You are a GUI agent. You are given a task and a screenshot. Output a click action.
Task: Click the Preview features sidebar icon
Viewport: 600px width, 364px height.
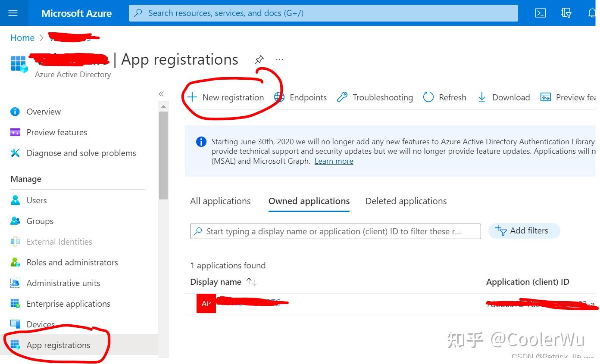tap(15, 132)
